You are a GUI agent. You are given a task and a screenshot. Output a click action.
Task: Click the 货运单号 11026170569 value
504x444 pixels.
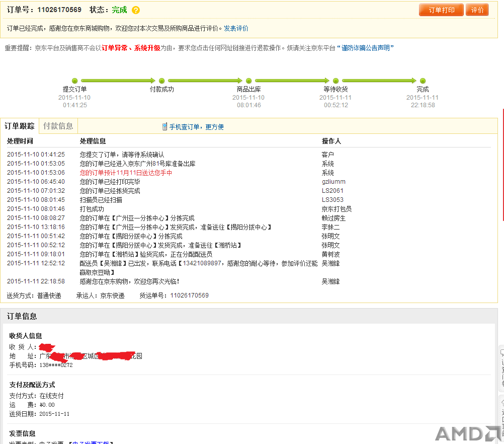point(189,295)
